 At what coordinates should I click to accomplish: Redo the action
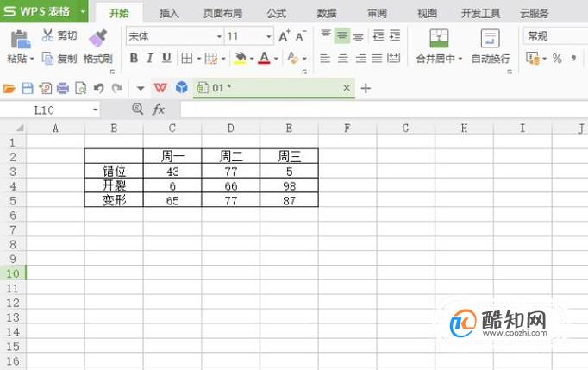pos(117,88)
